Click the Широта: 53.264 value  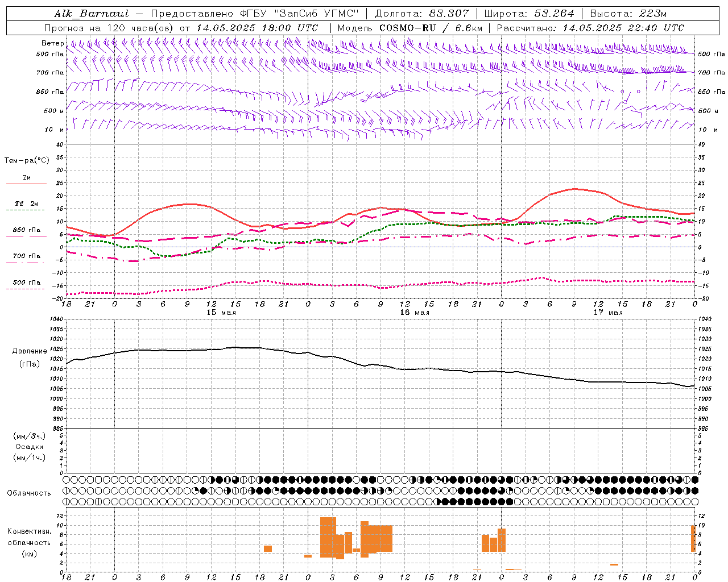click(x=529, y=14)
